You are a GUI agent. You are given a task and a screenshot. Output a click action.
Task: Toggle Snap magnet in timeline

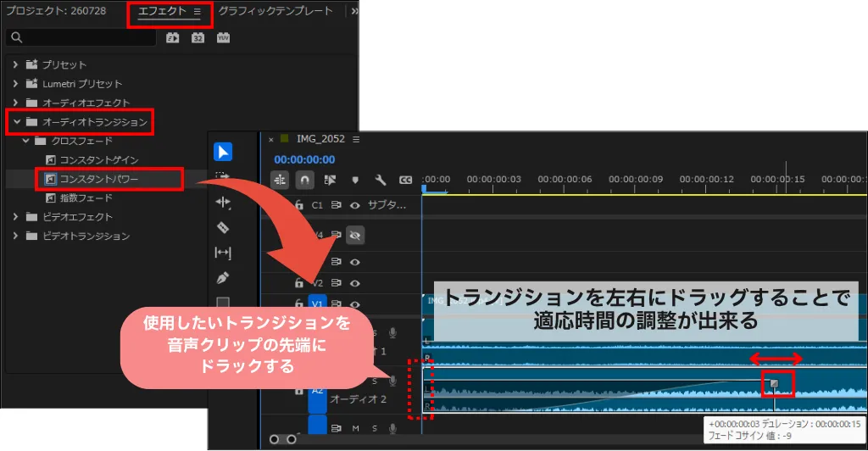coord(304,180)
